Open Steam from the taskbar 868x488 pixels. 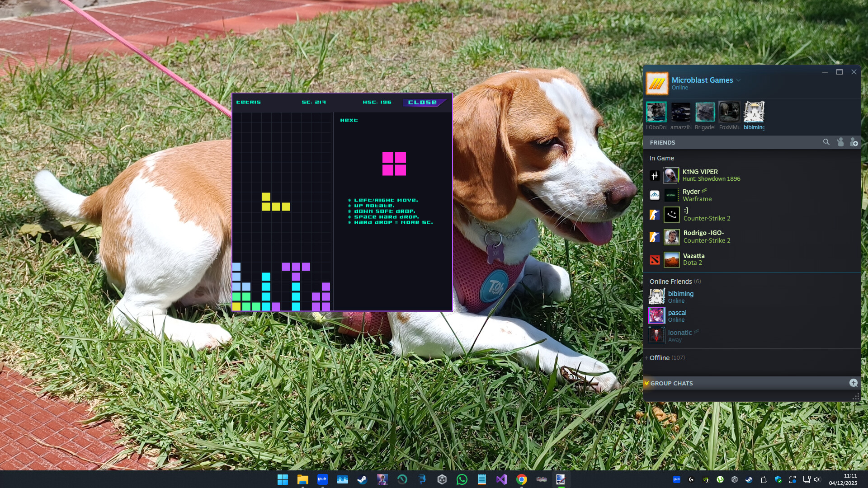(x=362, y=479)
